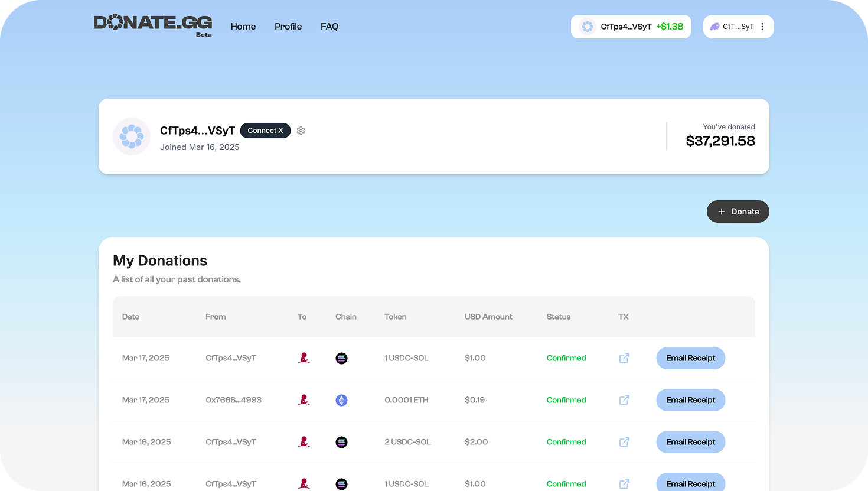Click Confirmed status in 0.0001 ETH row
Image resolution: width=868 pixels, height=491 pixels.
pyautogui.click(x=566, y=400)
